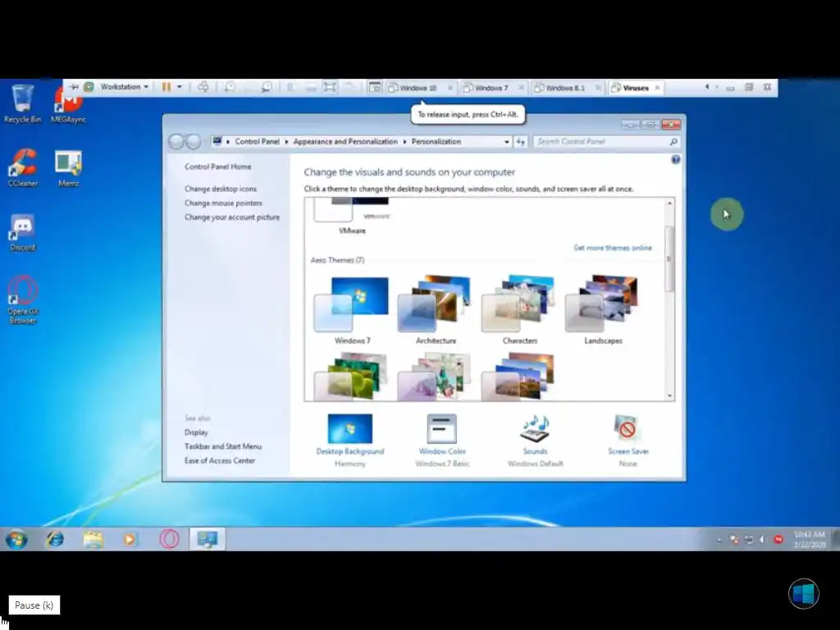Click the Recycle Bin desktop icon
840x630 pixels.
[x=22, y=104]
